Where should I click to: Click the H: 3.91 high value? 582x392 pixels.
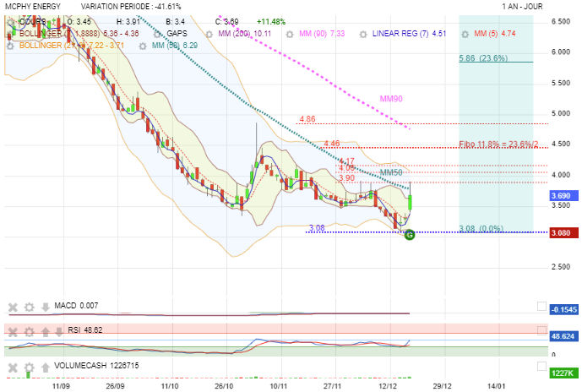[128, 21]
